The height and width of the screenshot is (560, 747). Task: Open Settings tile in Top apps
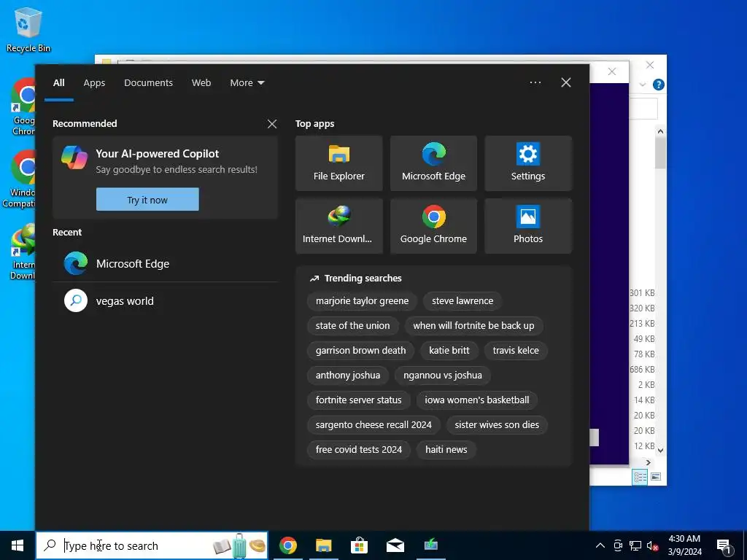(x=528, y=163)
